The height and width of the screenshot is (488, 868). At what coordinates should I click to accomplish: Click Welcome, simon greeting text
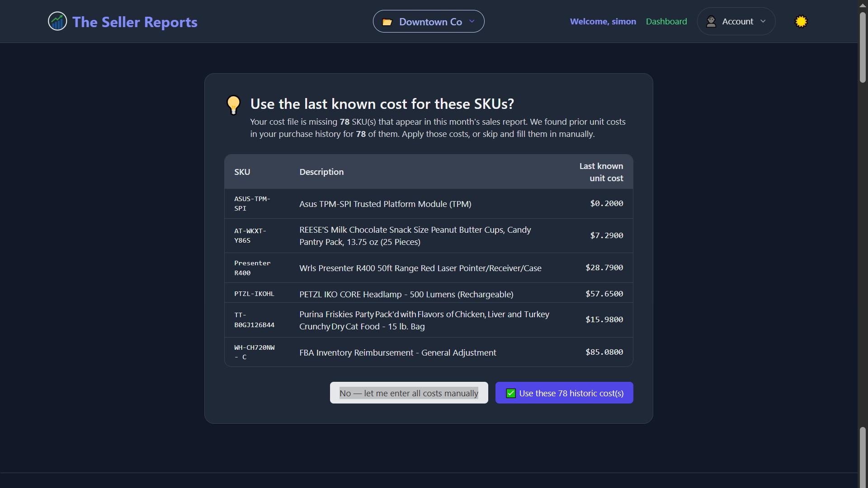click(603, 21)
